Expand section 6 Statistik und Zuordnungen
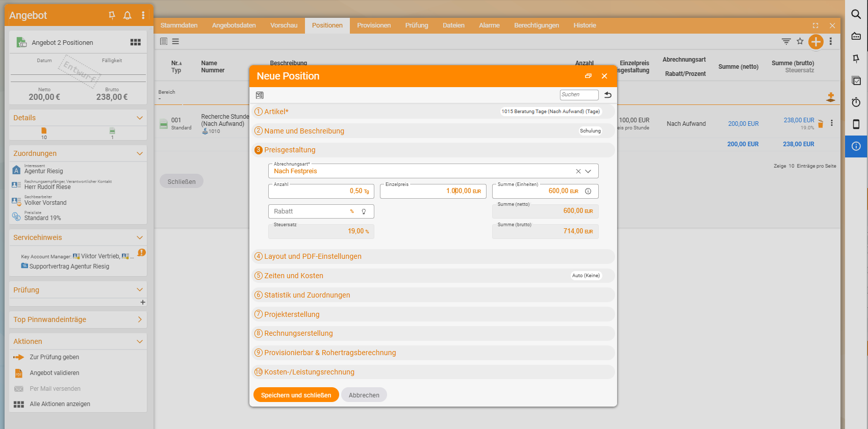 click(433, 295)
